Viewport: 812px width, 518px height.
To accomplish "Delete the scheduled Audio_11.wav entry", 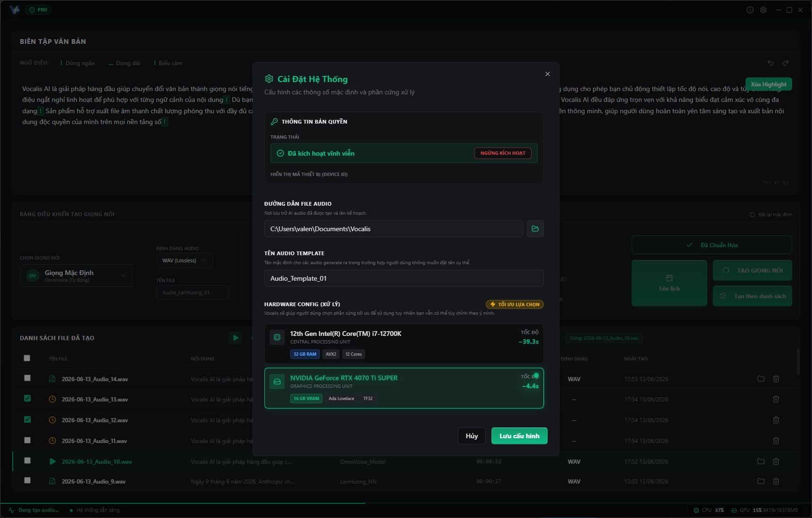I will tap(776, 441).
